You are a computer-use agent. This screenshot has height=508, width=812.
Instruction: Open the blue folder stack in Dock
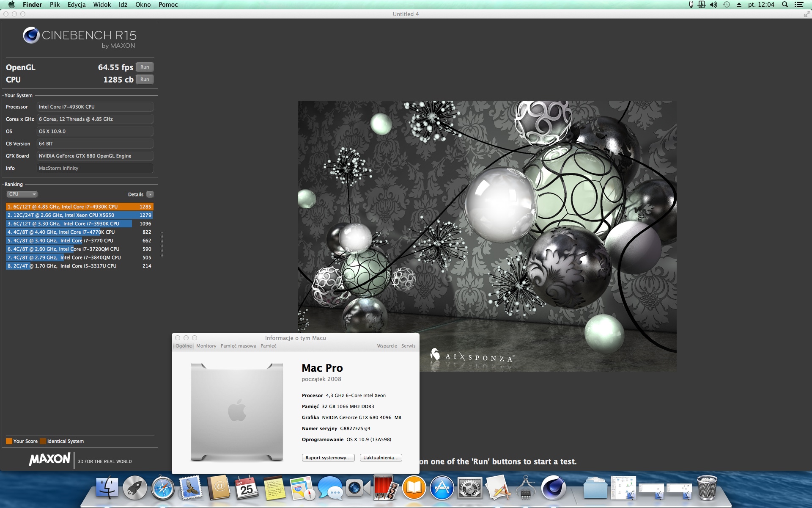point(595,488)
